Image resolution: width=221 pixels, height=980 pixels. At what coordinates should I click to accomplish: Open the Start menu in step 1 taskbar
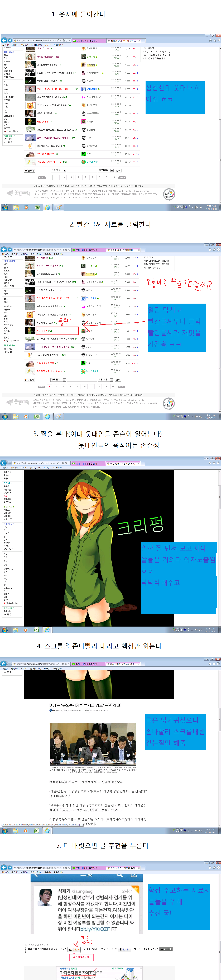[5, 207]
